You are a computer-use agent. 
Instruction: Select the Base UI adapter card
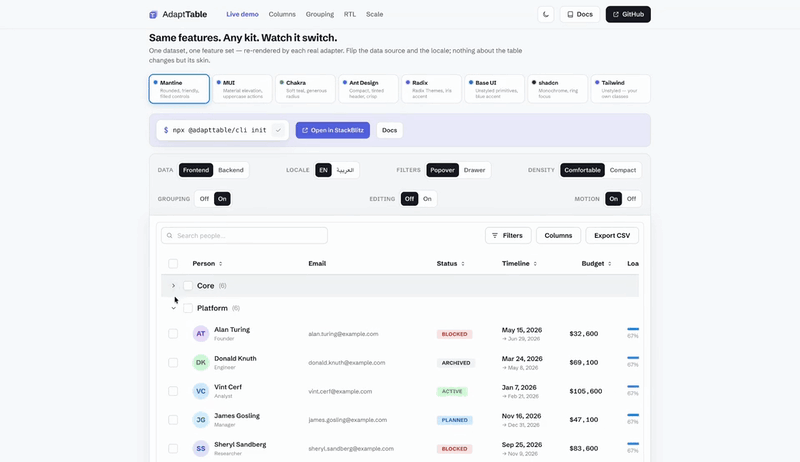(494, 89)
